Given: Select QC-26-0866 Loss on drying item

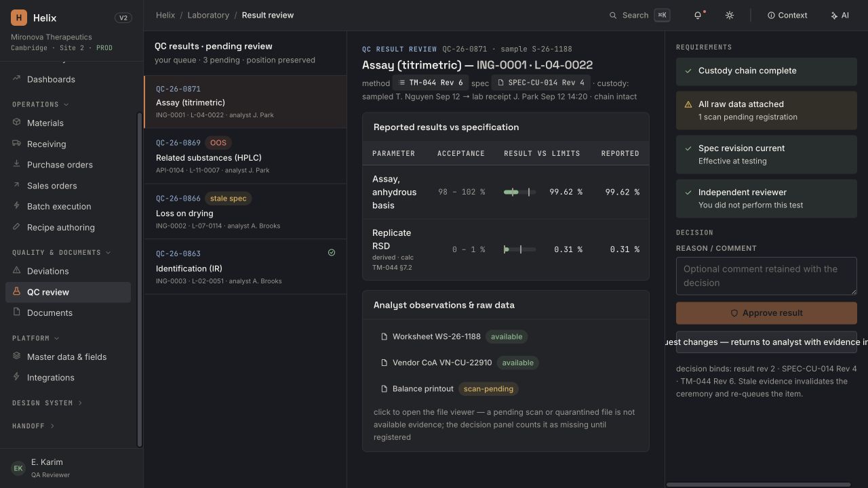Looking at the screenshot, I should (245, 211).
